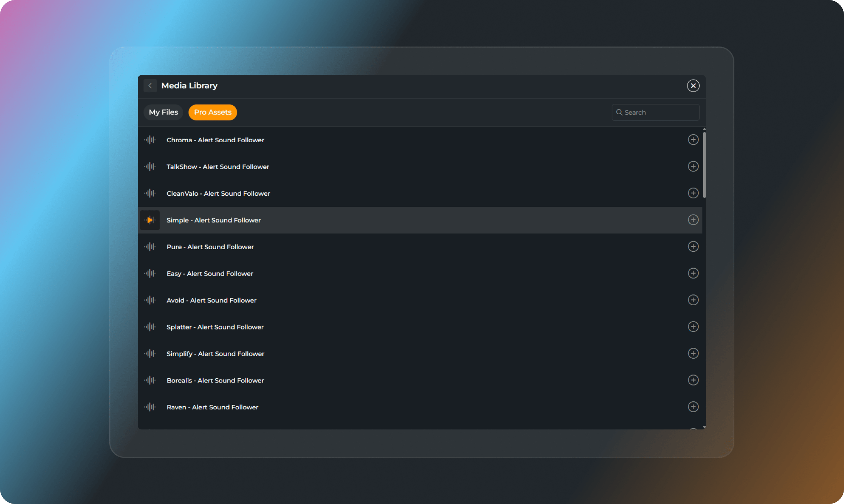Click the Easy waveform icon
This screenshot has height=504, width=844.
click(x=150, y=273)
